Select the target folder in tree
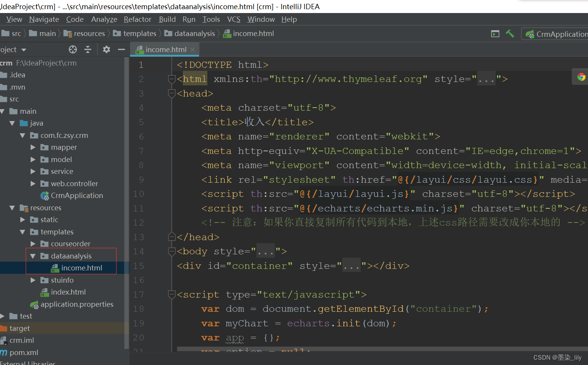The image size is (588, 365). click(x=15, y=329)
